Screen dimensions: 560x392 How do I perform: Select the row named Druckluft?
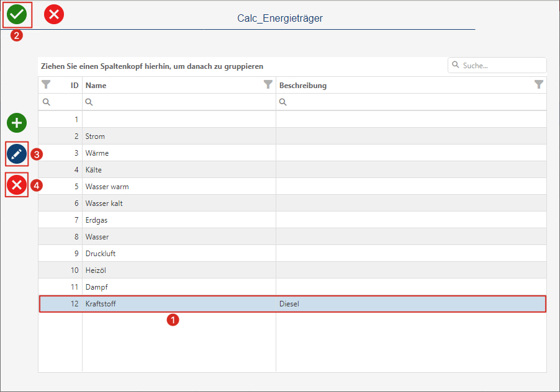tap(292, 254)
